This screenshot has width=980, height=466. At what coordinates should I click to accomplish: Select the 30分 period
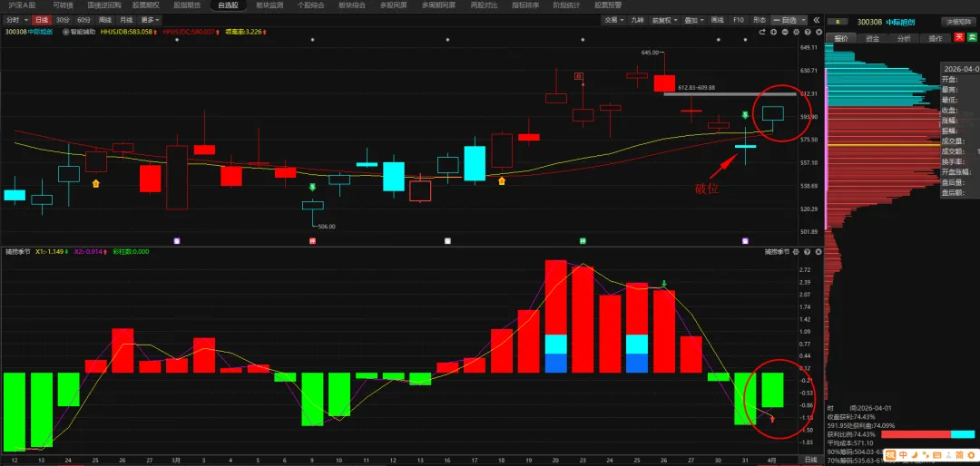64,20
